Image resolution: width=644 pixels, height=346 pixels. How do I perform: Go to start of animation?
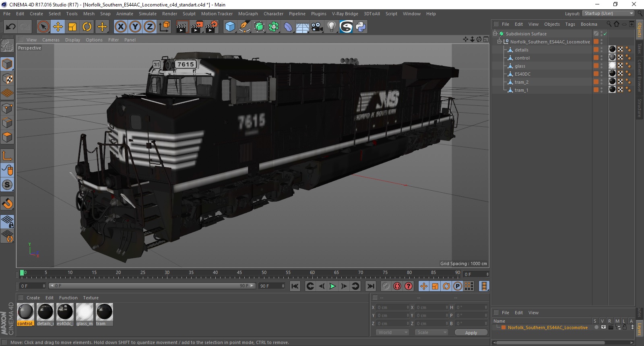(295, 286)
